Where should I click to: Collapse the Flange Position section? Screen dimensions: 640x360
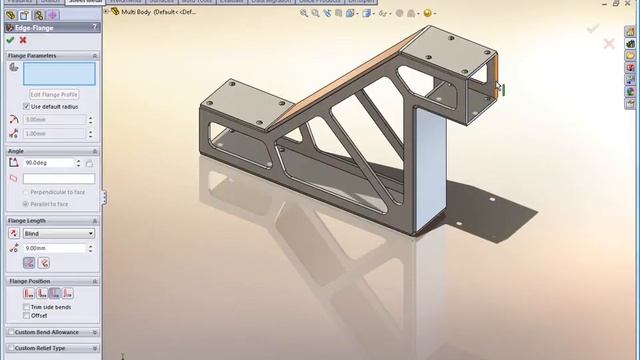tap(95, 281)
